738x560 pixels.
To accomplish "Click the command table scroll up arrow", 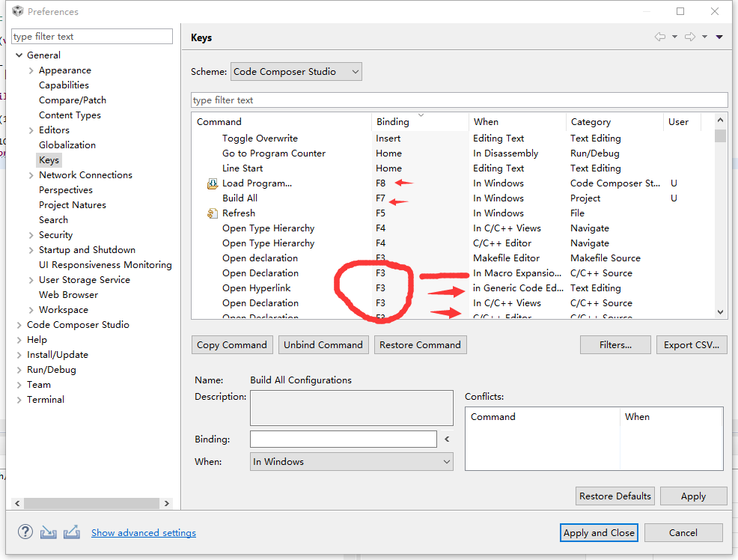I will click(x=720, y=120).
